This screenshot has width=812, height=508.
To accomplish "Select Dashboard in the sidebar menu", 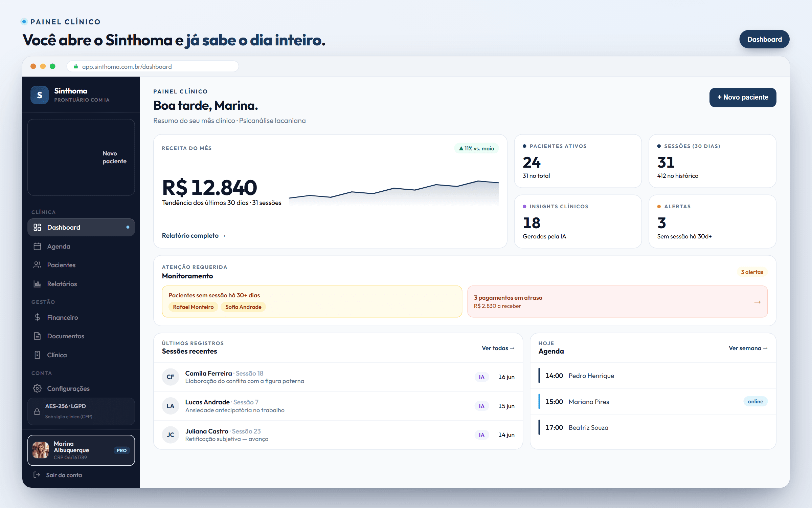I will (x=81, y=227).
